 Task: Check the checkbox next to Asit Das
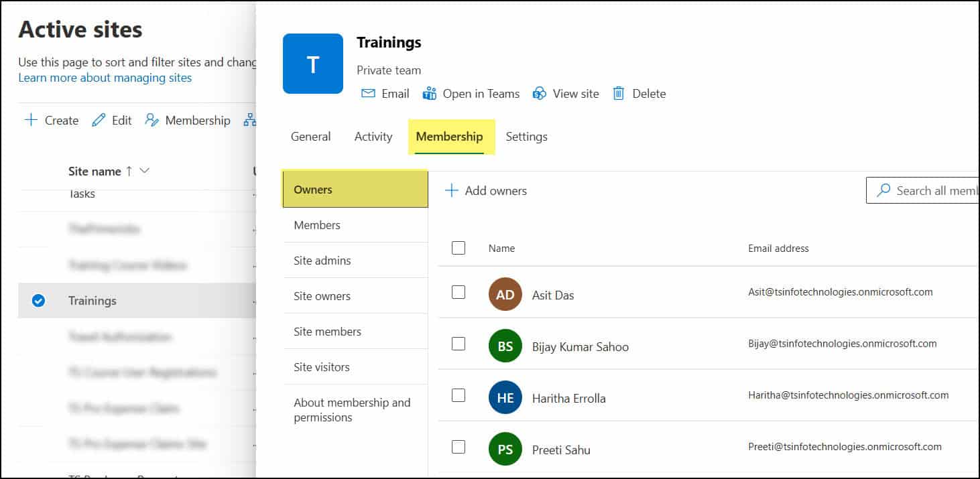click(458, 291)
